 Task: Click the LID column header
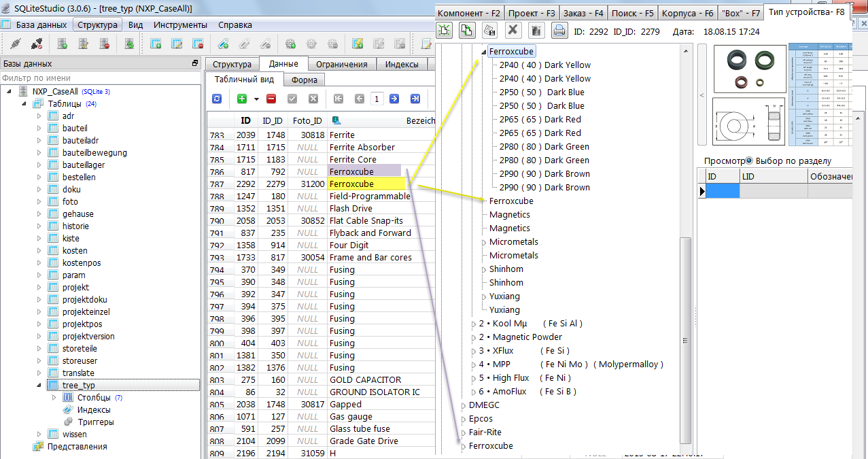(x=774, y=176)
